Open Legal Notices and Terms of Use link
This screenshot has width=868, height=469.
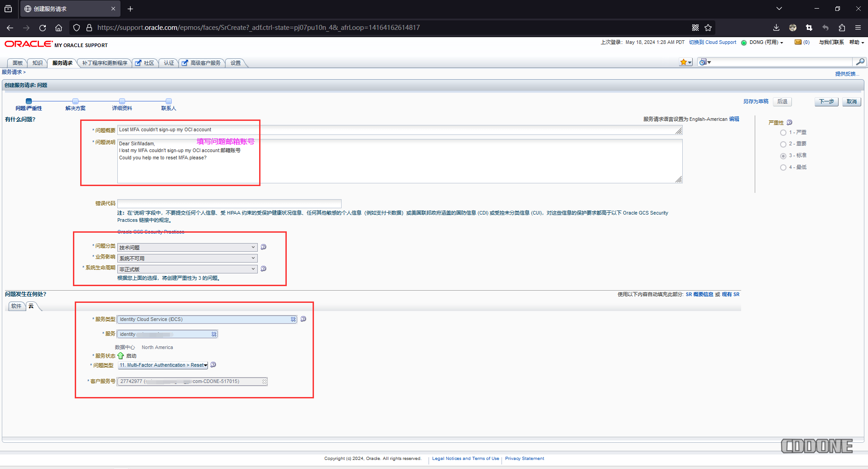click(466, 459)
